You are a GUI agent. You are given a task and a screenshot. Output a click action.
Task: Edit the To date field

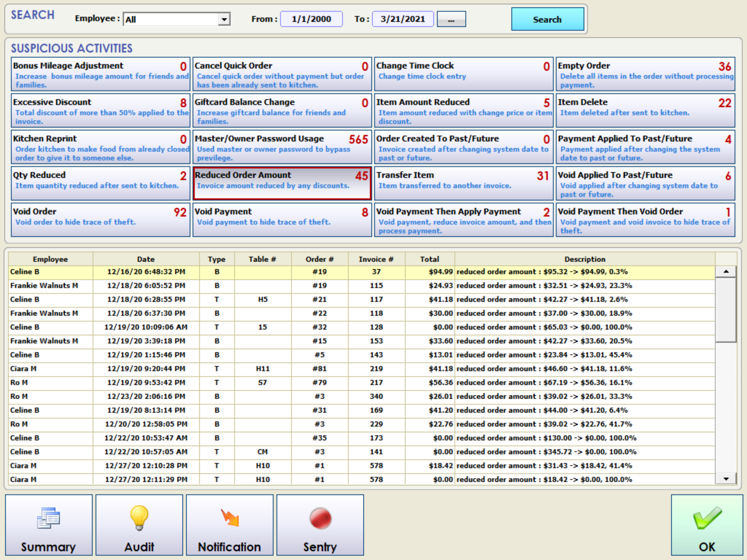point(403,19)
